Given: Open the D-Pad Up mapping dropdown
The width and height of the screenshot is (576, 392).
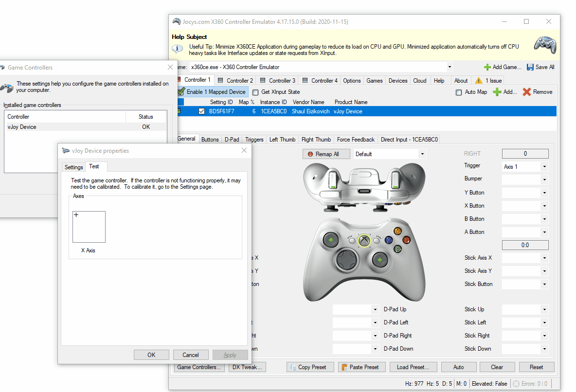Looking at the screenshot, I should point(375,309).
